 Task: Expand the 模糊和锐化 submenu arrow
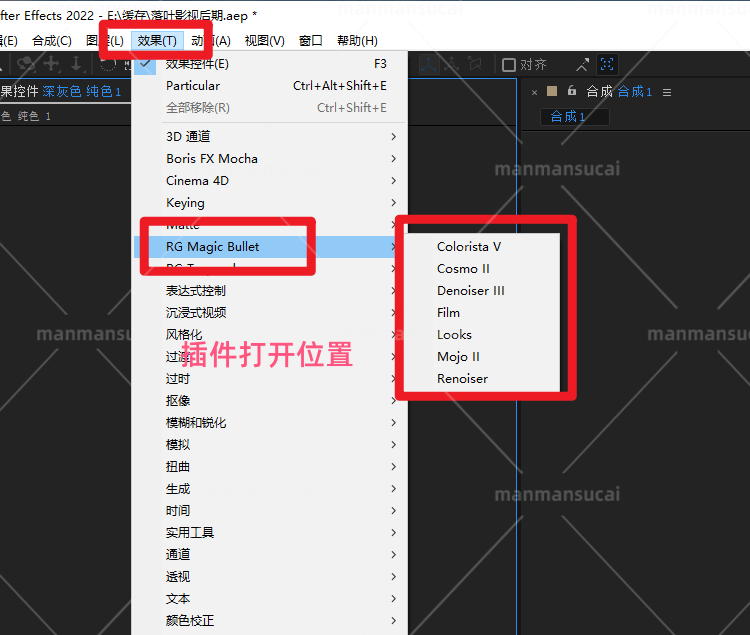393,423
